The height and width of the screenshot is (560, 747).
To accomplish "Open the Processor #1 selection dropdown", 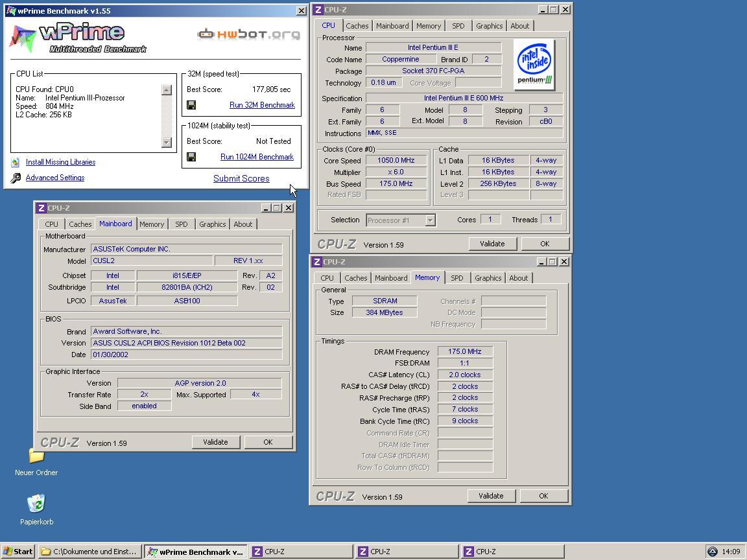I will pos(430,220).
